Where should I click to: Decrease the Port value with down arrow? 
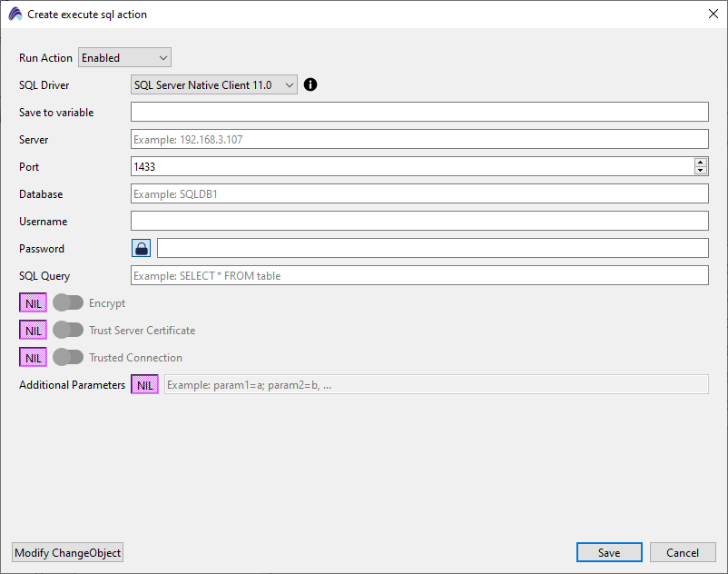click(x=700, y=171)
